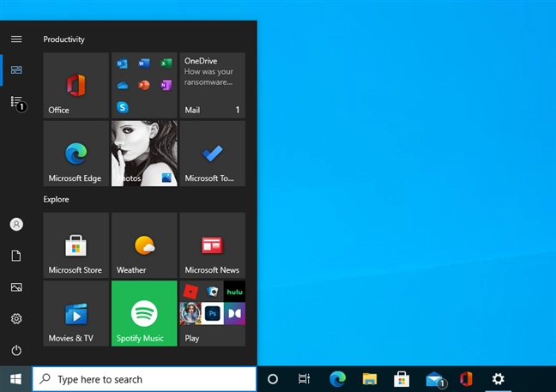
Task: Open the Microsoft Edge tile
Action: point(76,154)
